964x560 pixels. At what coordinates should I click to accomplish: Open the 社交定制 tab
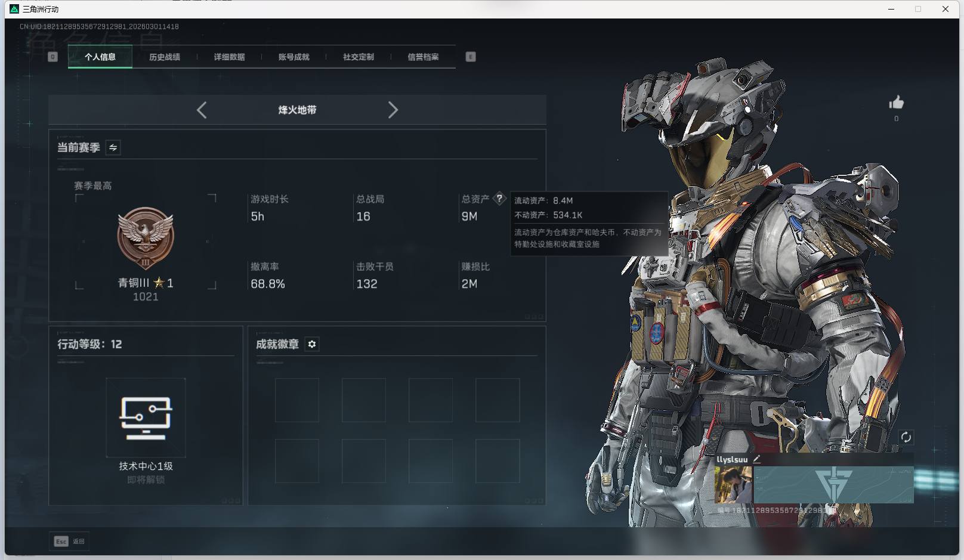pyautogui.click(x=359, y=57)
